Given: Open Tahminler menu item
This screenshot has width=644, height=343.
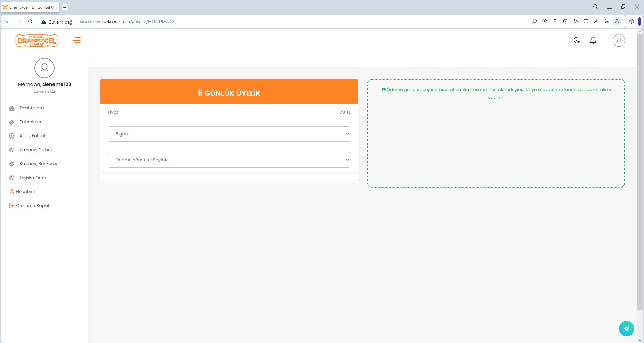Looking at the screenshot, I should (30, 122).
